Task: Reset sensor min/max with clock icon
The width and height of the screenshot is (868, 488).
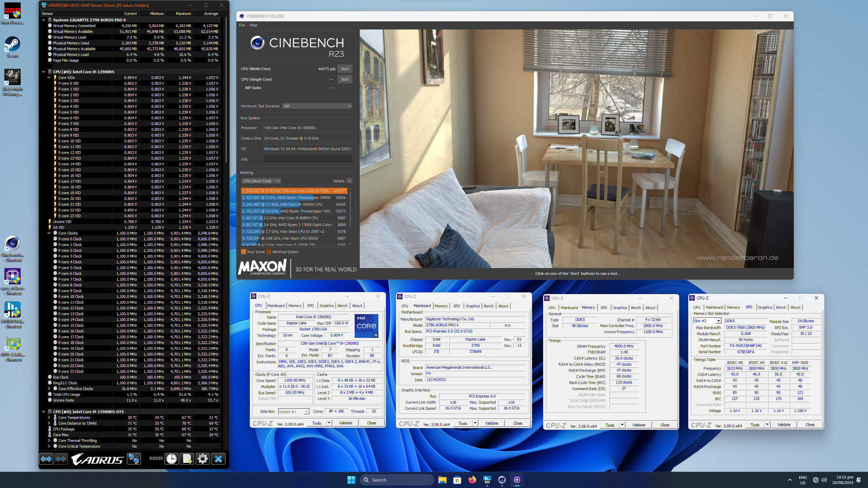Action: coord(172,459)
